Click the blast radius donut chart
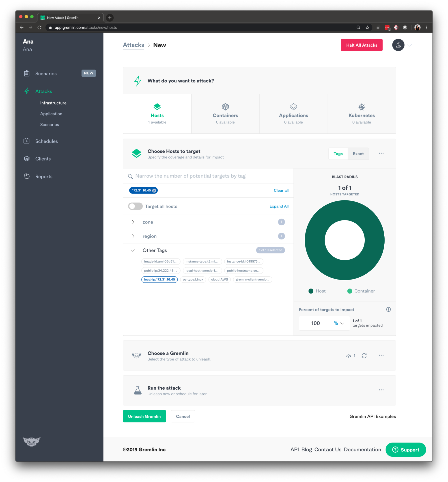Screen dimensions: 448x482 pos(345,240)
